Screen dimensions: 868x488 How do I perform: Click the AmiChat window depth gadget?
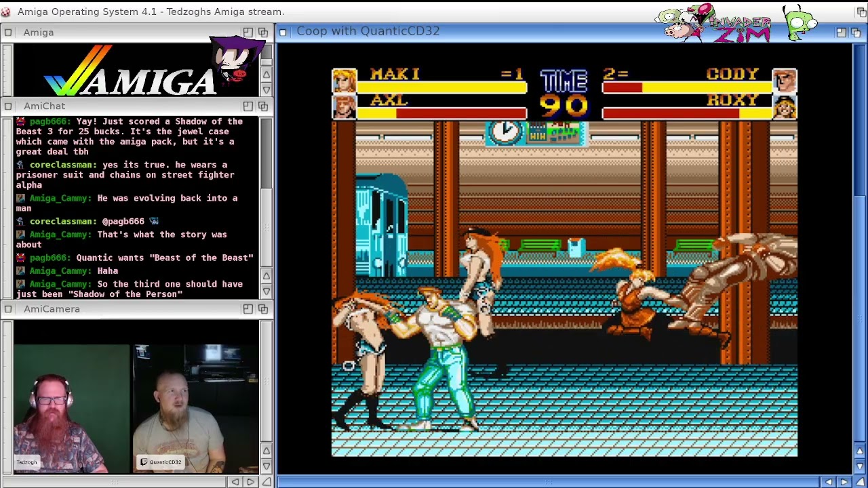coord(263,106)
